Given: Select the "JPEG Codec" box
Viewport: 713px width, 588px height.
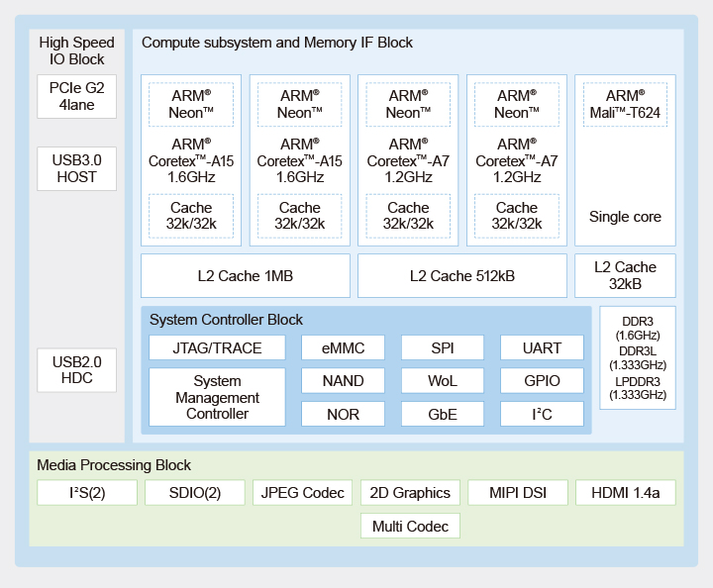Looking at the screenshot, I should [x=302, y=493].
